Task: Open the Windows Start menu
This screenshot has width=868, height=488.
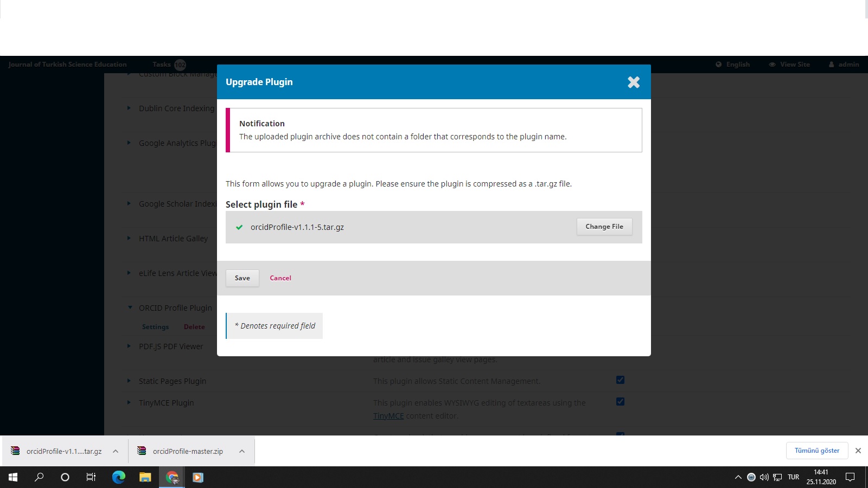Action: (13, 477)
